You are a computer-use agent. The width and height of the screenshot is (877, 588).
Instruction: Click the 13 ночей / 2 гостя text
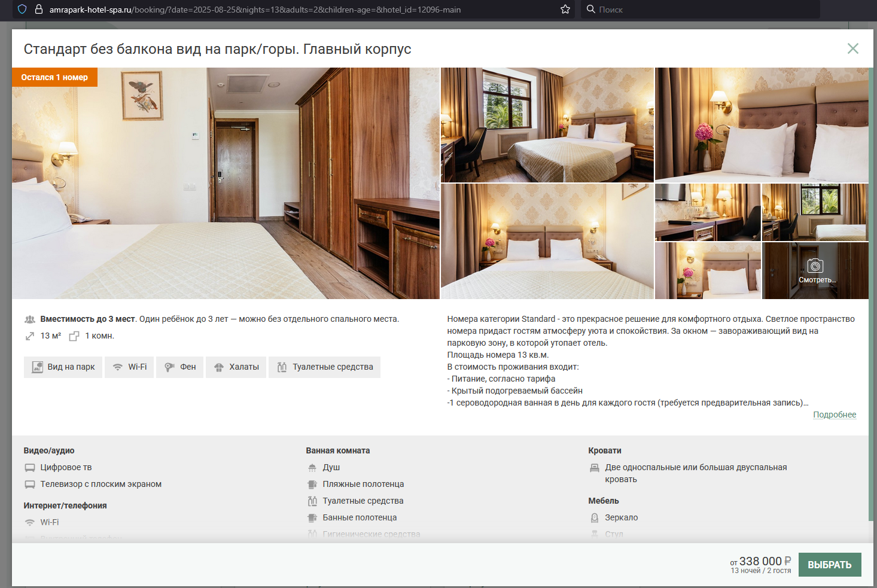pyautogui.click(x=761, y=571)
